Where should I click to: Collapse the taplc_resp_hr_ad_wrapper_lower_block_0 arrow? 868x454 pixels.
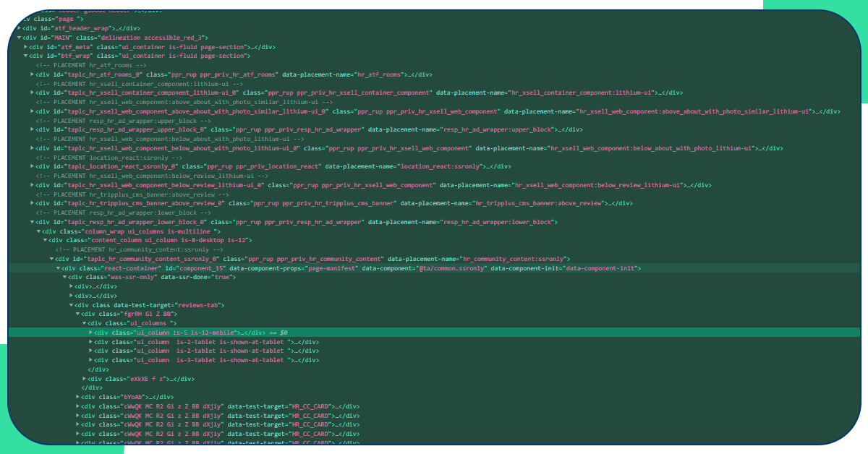click(33, 222)
